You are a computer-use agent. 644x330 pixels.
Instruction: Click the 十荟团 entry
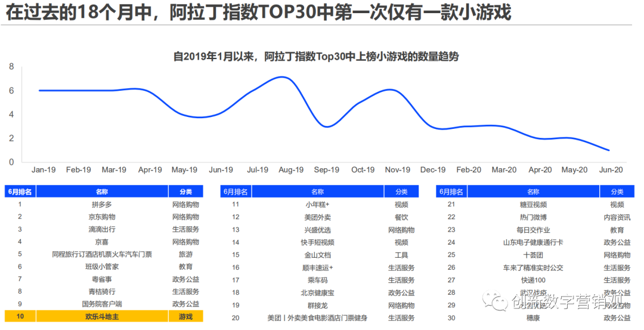[x=533, y=255]
